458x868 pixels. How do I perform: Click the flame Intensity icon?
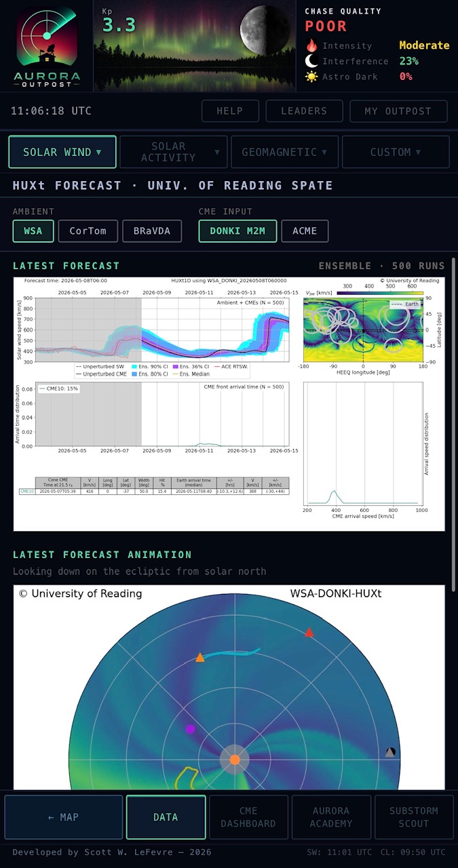tap(311, 45)
